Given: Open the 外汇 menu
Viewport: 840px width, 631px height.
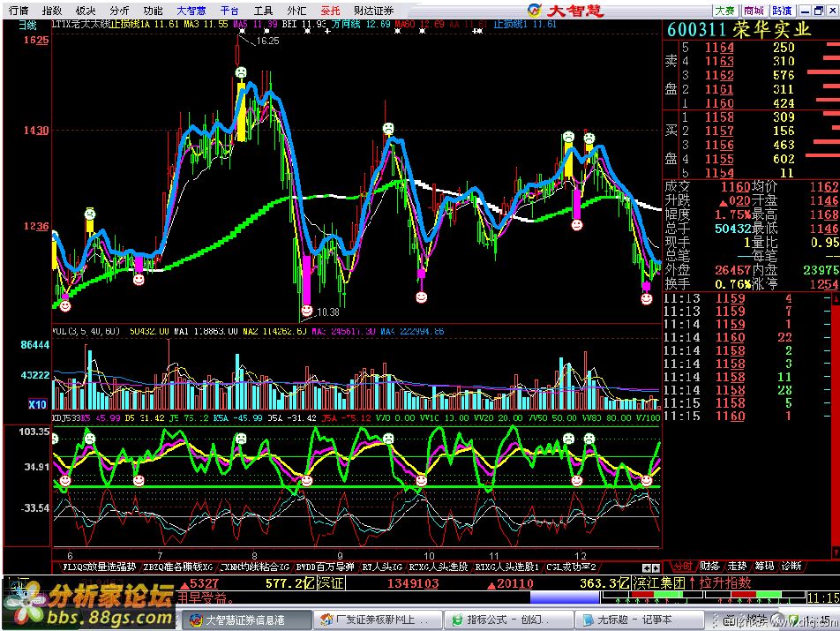Looking at the screenshot, I should tap(296, 11).
